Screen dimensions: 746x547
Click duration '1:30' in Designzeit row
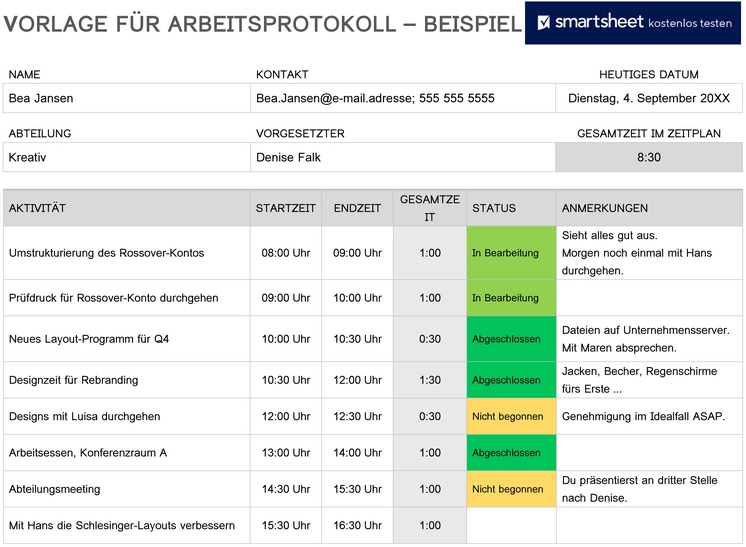click(x=430, y=380)
